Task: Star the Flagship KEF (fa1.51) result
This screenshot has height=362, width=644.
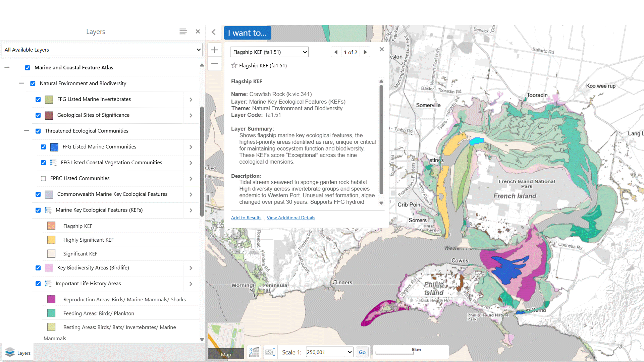Action: [x=234, y=65]
